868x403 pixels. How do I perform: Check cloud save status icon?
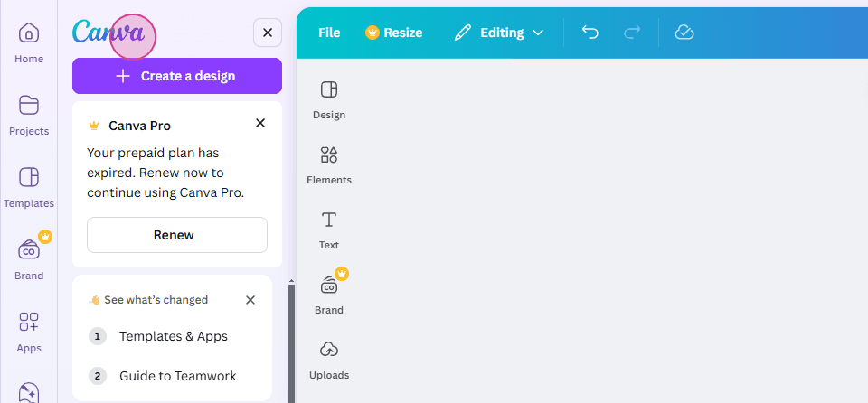point(684,33)
